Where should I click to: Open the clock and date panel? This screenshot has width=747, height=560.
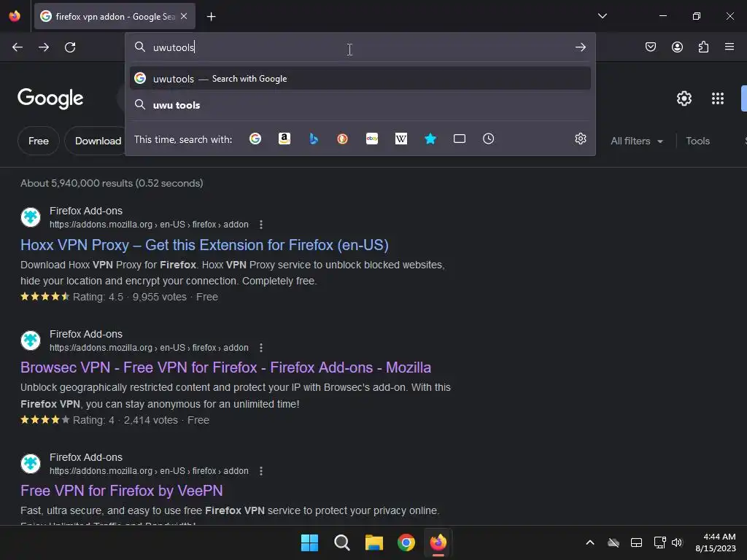(x=716, y=542)
